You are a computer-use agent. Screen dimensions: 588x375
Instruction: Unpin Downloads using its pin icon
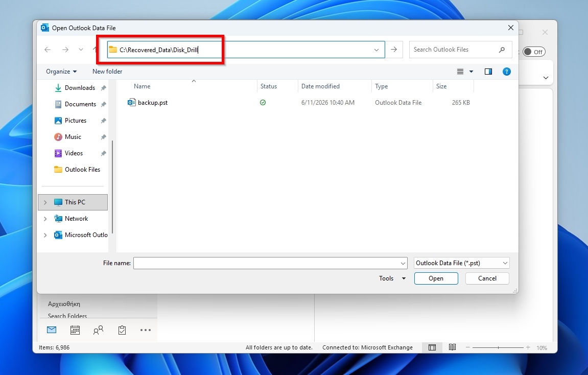coord(104,88)
